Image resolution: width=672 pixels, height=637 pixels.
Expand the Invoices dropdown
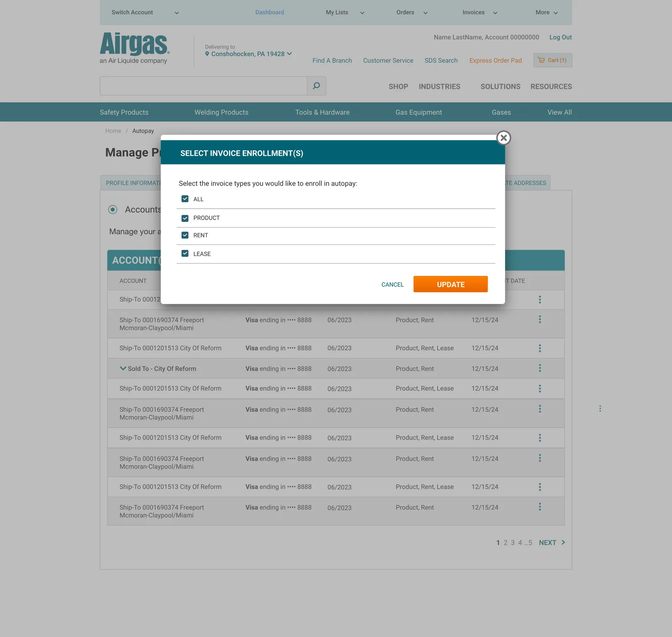point(480,13)
